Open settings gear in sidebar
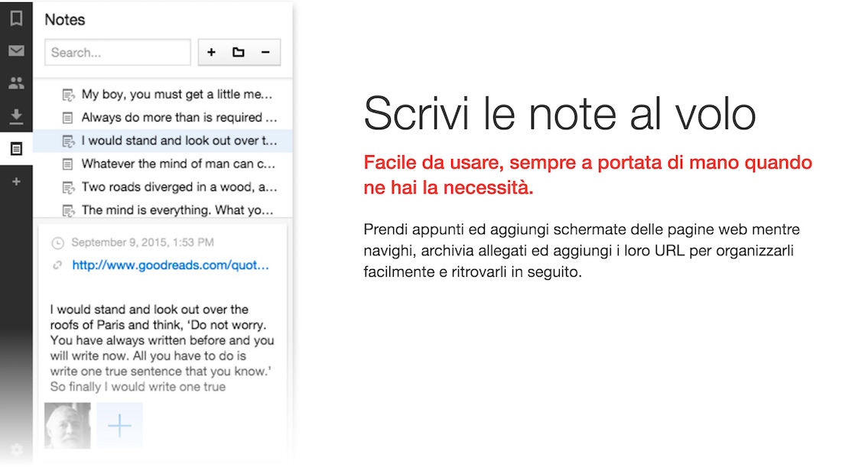868x474 pixels. (16, 450)
